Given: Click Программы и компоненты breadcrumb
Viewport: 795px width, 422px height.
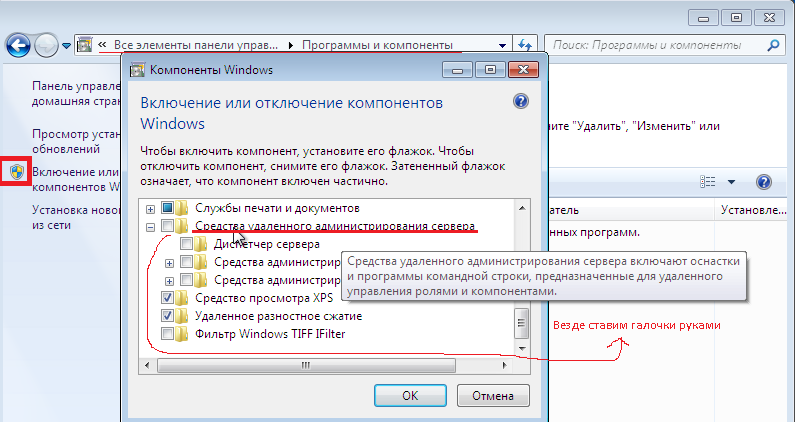Looking at the screenshot, I should [x=377, y=45].
